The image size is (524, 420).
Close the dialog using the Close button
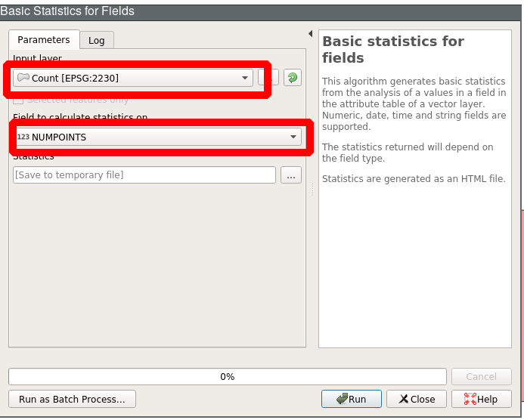pos(417,399)
